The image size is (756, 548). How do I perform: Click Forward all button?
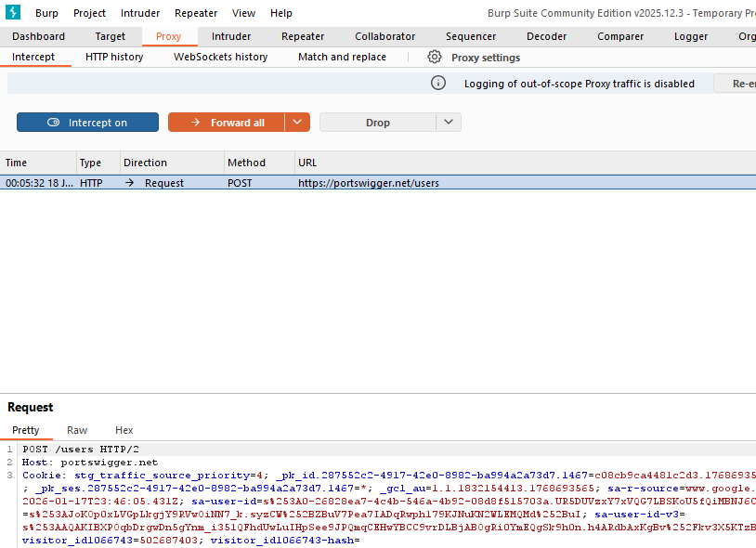coord(226,123)
